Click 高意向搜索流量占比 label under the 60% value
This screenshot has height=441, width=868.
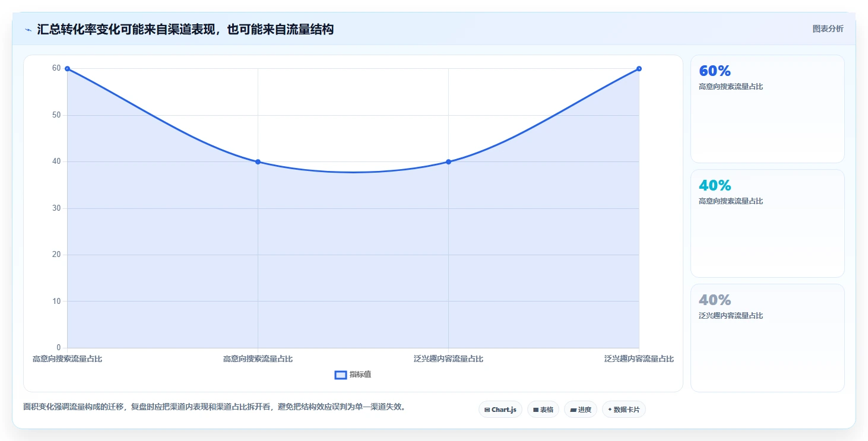click(x=731, y=87)
